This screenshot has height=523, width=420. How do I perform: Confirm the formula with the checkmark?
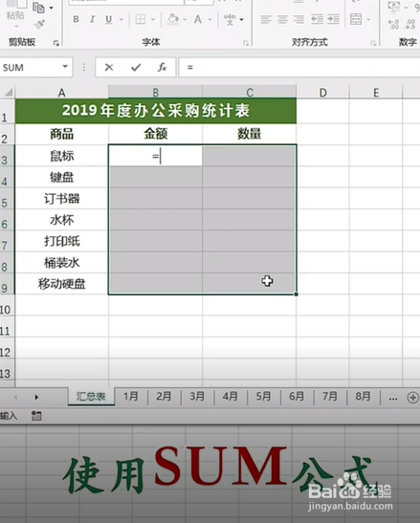136,67
